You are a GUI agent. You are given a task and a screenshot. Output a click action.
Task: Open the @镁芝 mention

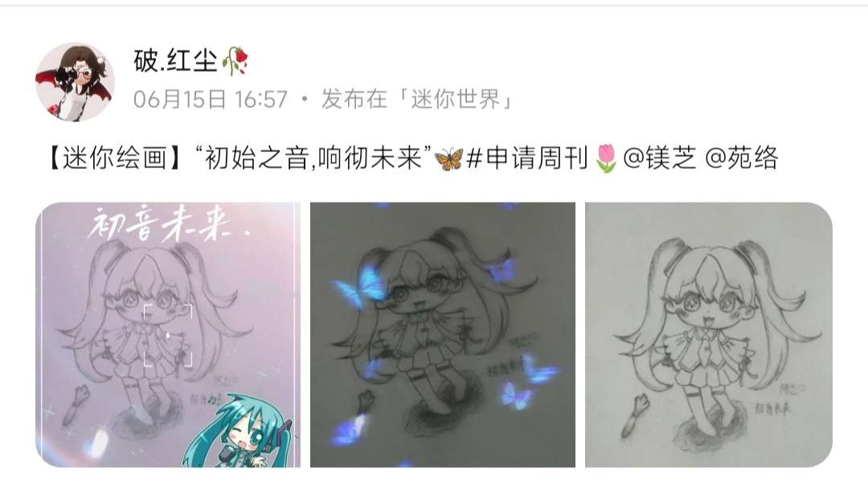(x=659, y=158)
